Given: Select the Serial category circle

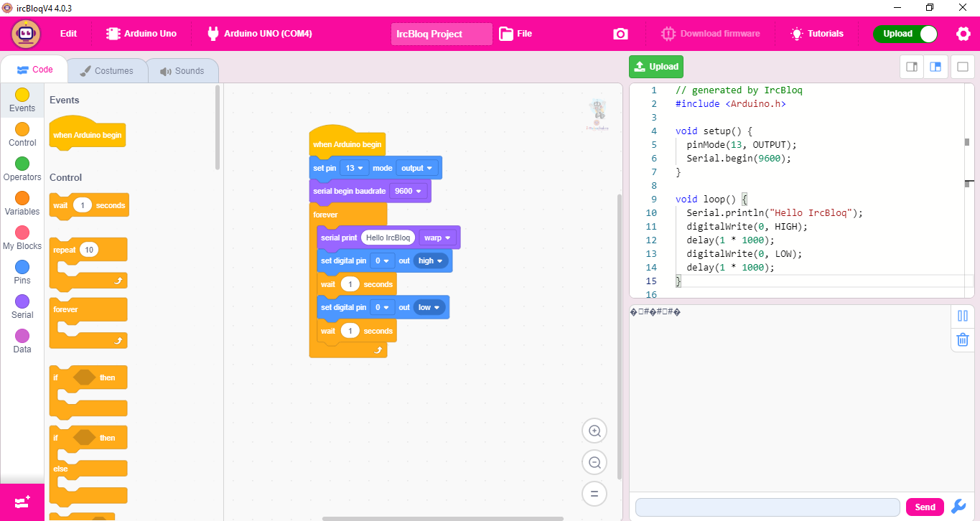Looking at the screenshot, I should coord(22,301).
